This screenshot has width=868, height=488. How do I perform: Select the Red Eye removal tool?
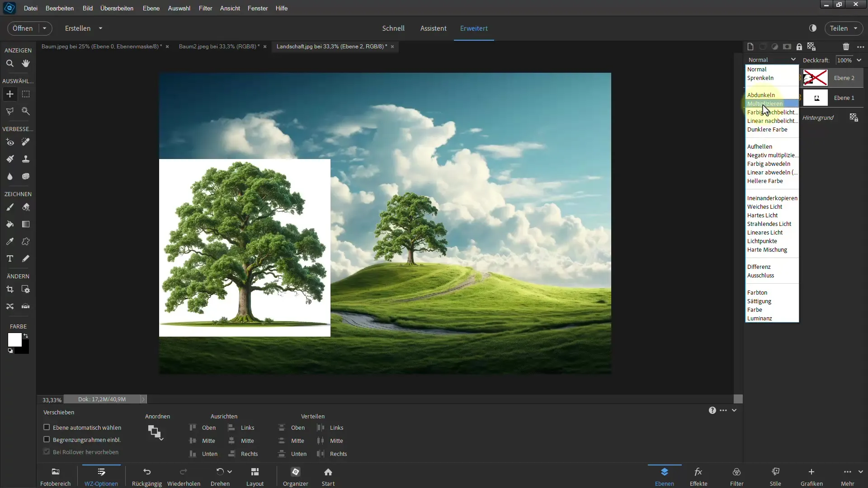click(10, 142)
